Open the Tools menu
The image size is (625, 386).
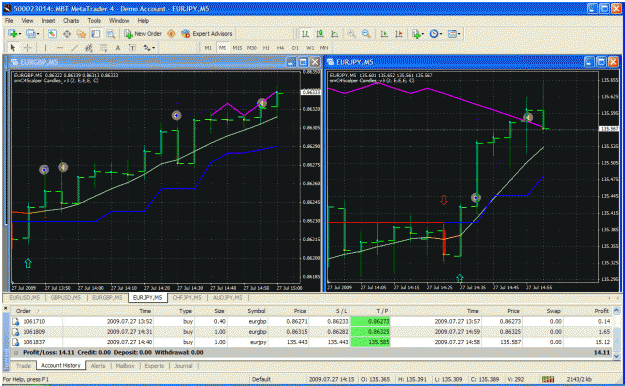pos(94,21)
